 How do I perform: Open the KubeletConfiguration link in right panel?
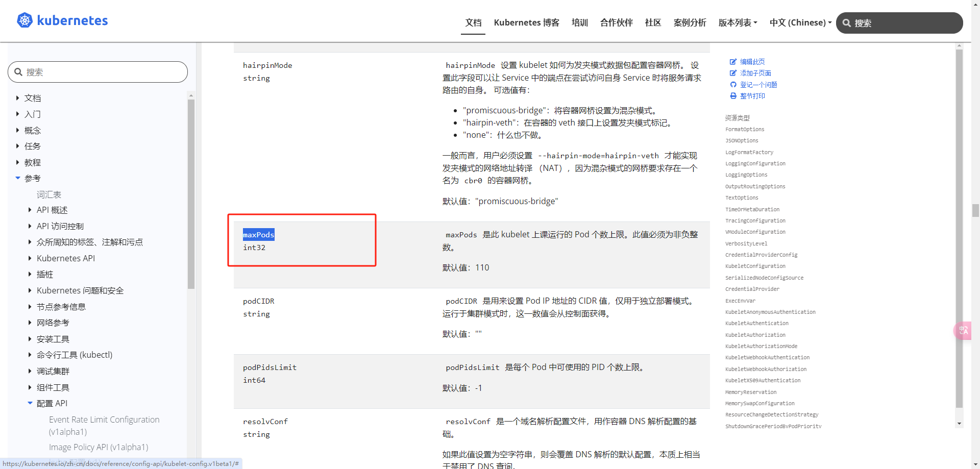(x=755, y=266)
